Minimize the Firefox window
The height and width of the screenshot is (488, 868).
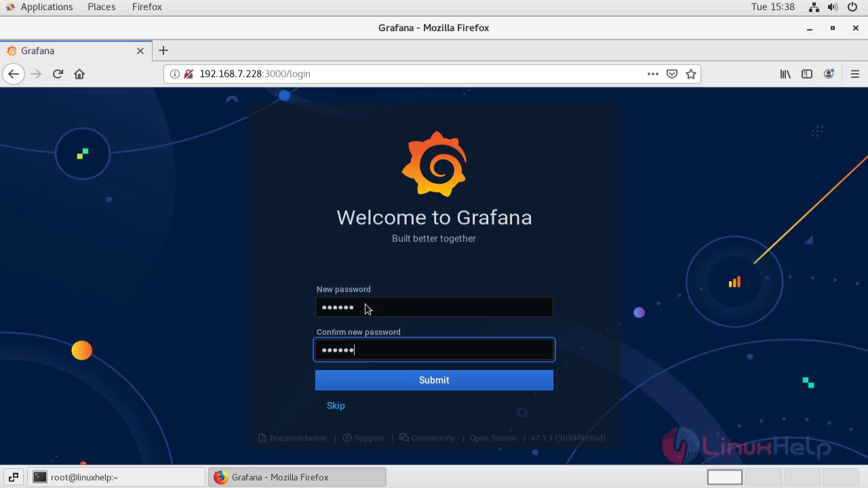pyautogui.click(x=809, y=28)
